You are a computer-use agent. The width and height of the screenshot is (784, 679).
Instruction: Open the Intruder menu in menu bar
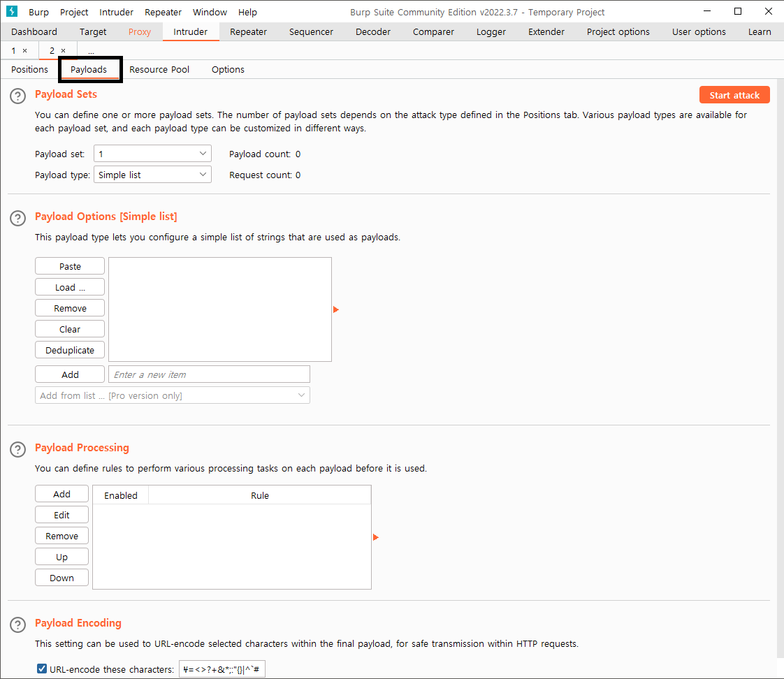[116, 12]
